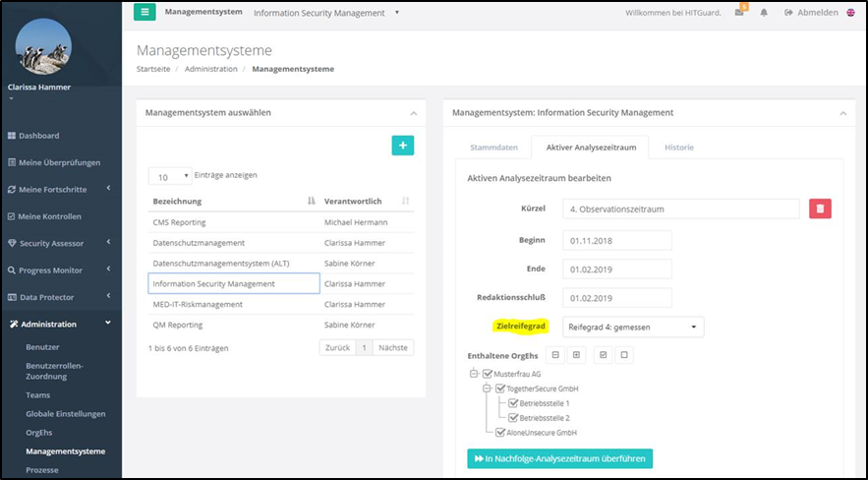Viewport: 868px width, 480px height.
Task: Click the green hamburger menu icon
Action: [145, 12]
